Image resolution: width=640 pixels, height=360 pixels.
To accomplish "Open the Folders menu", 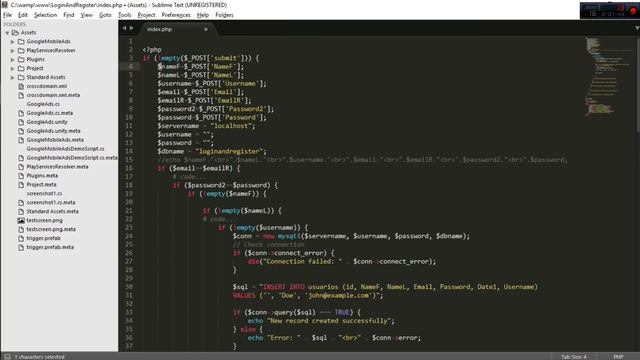I will click(x=224, y=15).
